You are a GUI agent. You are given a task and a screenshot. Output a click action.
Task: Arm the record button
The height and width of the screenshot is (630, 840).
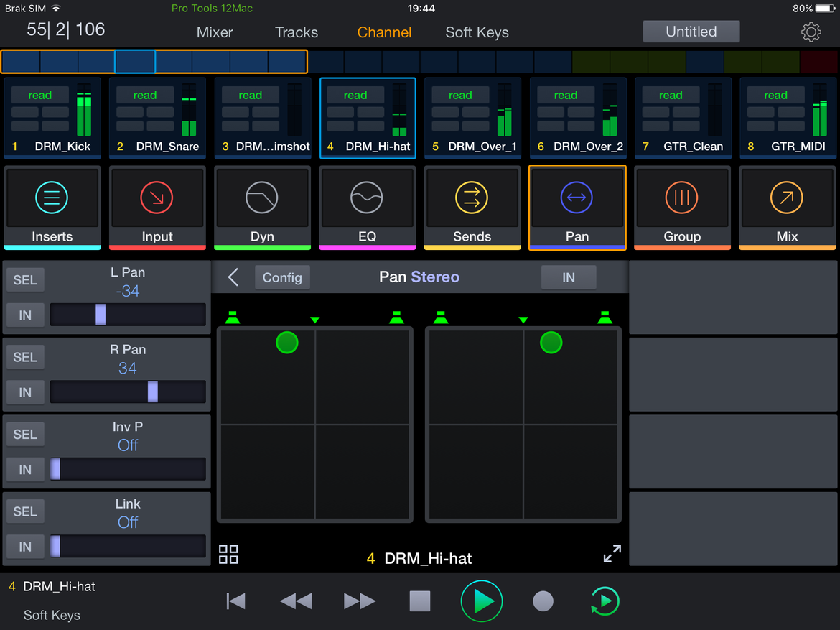pyautogui.click(x=543, y=601)
